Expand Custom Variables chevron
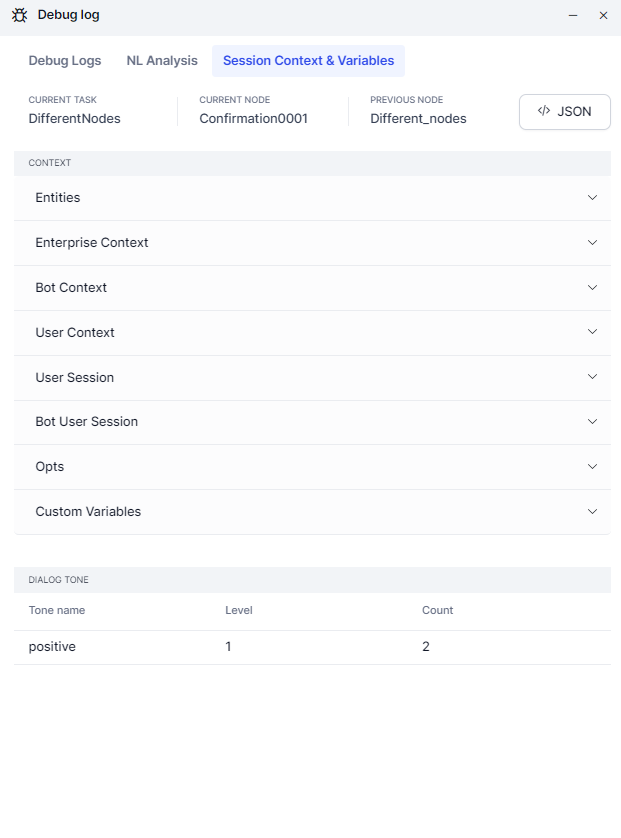This screenshot has height=838, width=621. (x=593, y=511)
